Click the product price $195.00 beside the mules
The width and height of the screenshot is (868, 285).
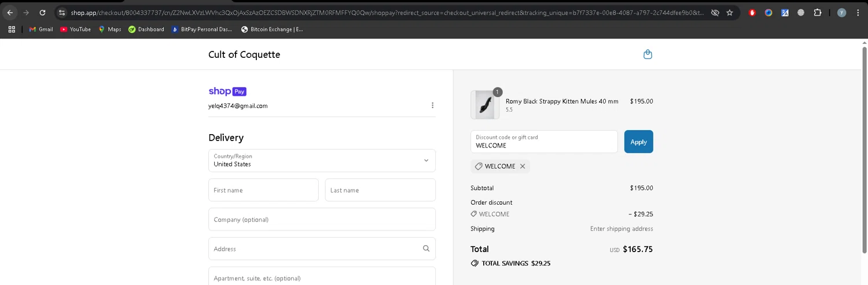641,101
